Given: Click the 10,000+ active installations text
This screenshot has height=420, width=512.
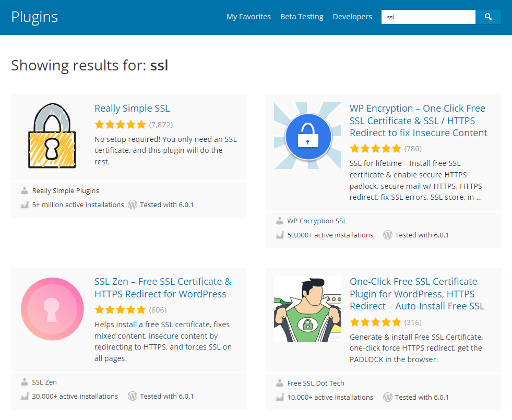Looking at the screenshot, I should [x=330, y=397].
